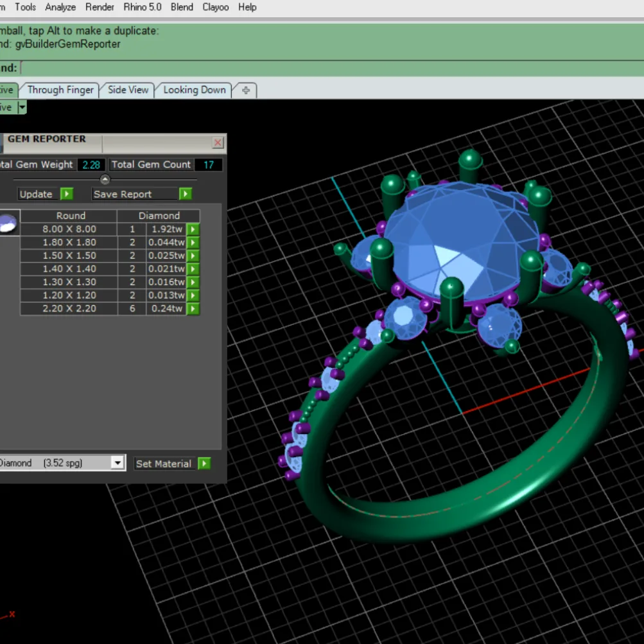Viewport: 644px width, 644px height.
Task: Click the round gem shape thumbnail
Action: [x=8, y=224]
